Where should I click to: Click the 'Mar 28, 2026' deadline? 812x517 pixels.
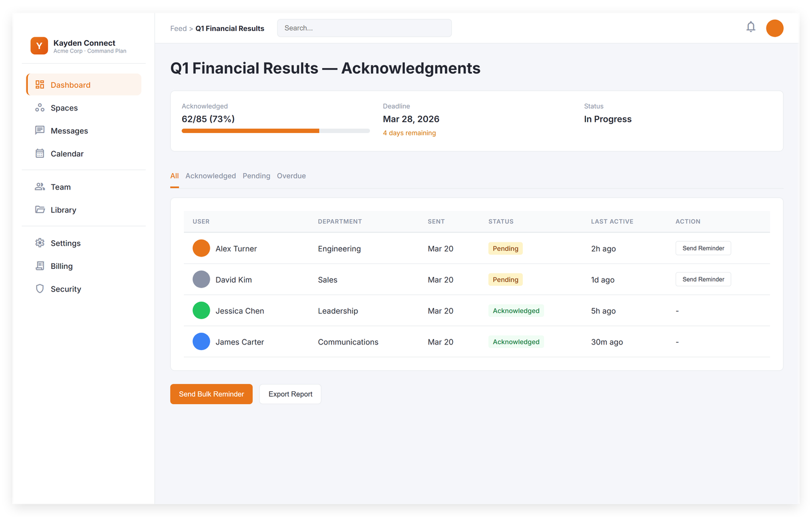click(x=411, y=119)
